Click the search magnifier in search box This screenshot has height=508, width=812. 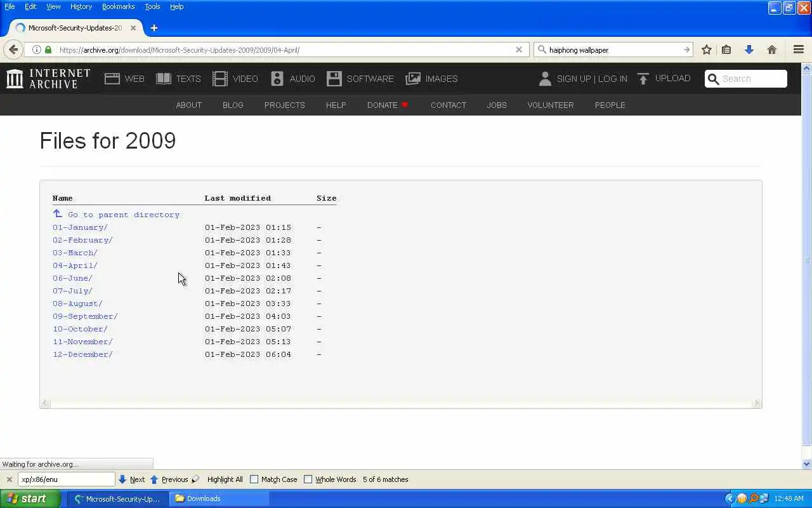click(x=542, y=50)
